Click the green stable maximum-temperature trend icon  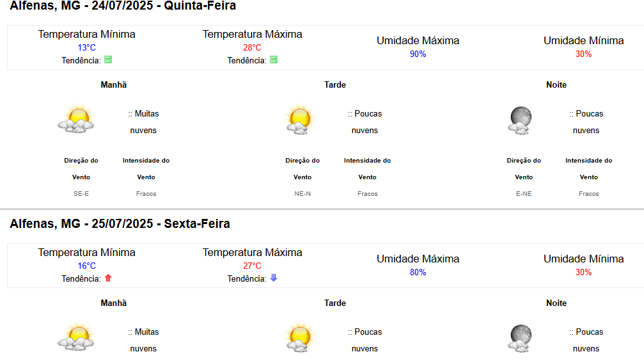point(274,60)
